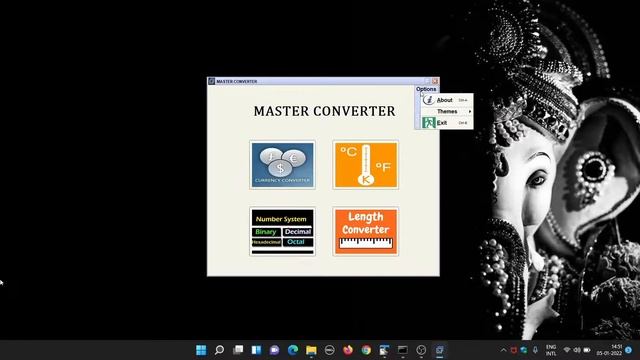Launch Firefox from the taskbar

point(348,350)
